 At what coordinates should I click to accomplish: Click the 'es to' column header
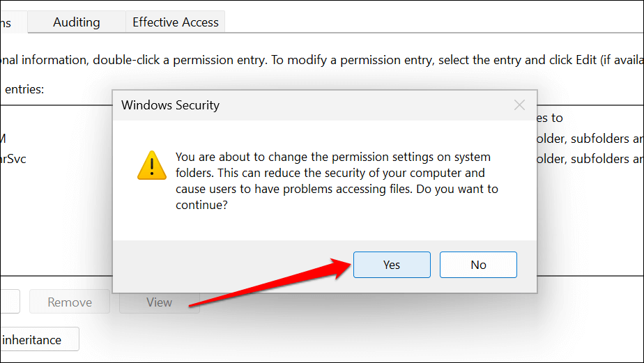[551, 118]
